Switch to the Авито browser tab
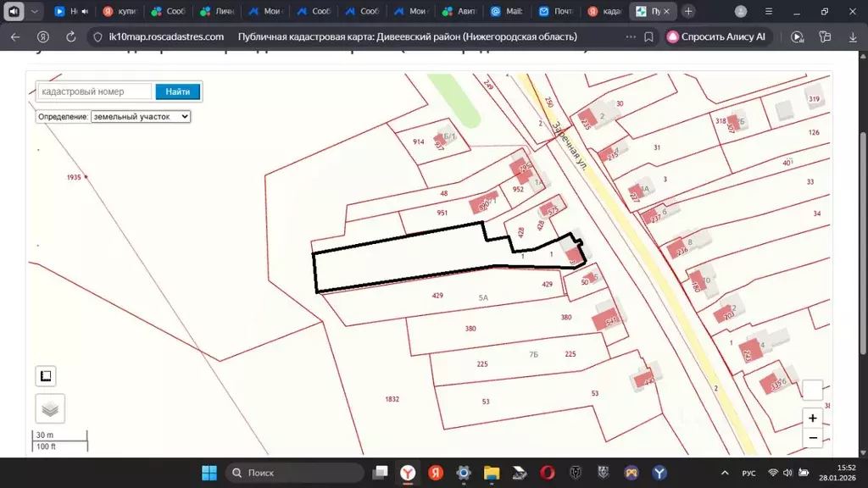This screenshot has height=488, width=868. pos(459,12)
